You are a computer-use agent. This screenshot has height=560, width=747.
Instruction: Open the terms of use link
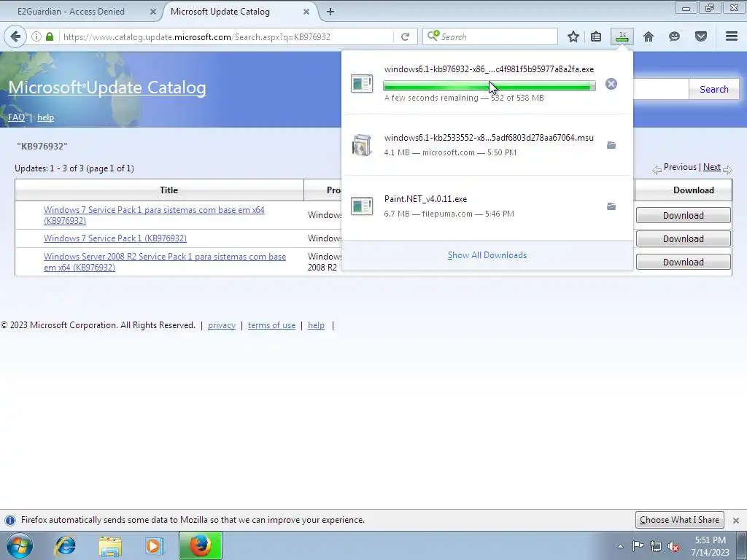point(271,325)
